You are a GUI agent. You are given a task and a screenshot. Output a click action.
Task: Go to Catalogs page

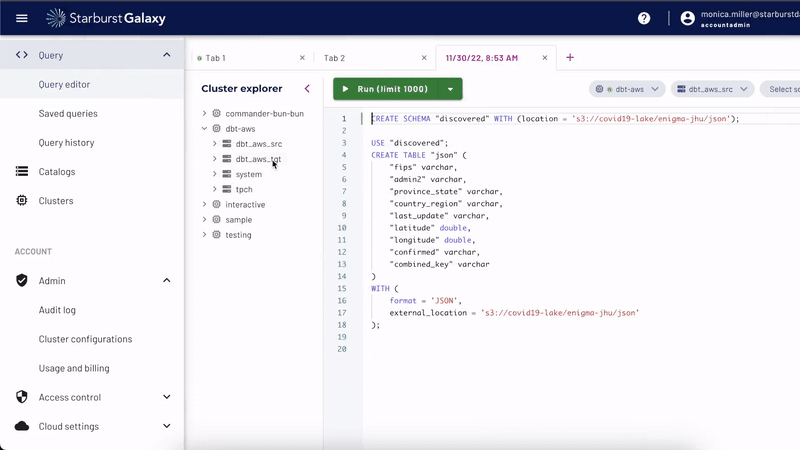tap(57, 171)
